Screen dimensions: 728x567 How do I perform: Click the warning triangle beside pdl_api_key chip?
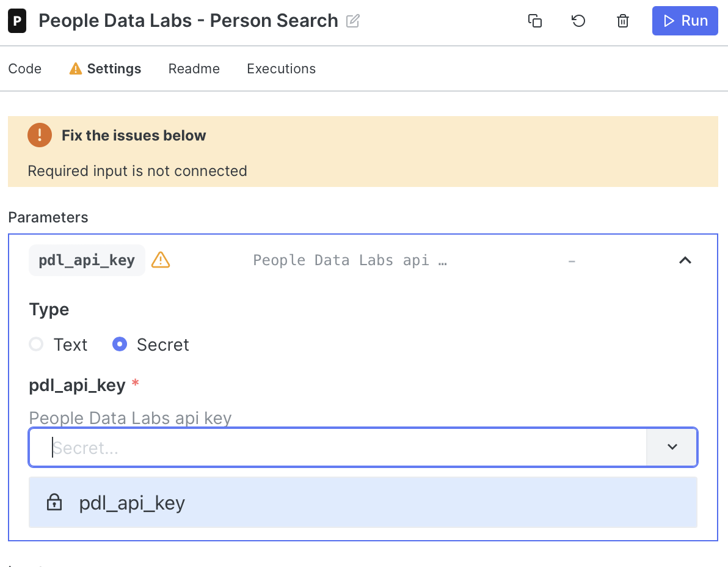tap(160, 260)
